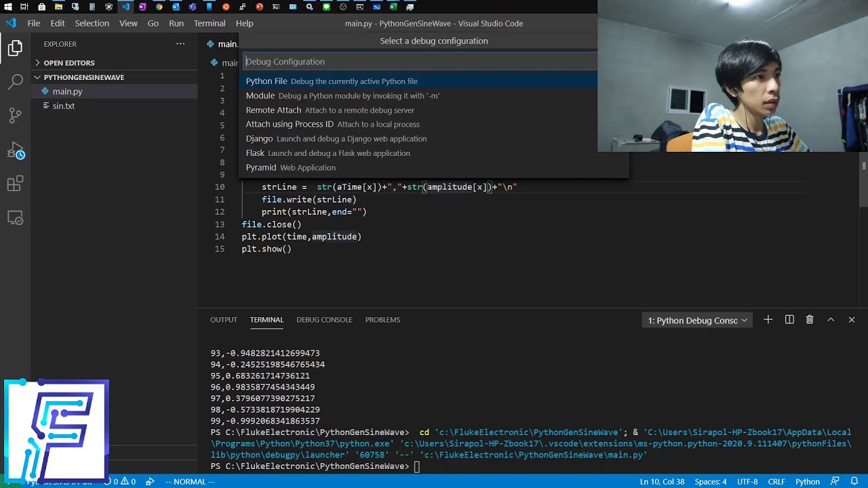Viewport: 868px width, 488px height.
Task: Open Excel from taskbar
Action: [x=393, y=7]
